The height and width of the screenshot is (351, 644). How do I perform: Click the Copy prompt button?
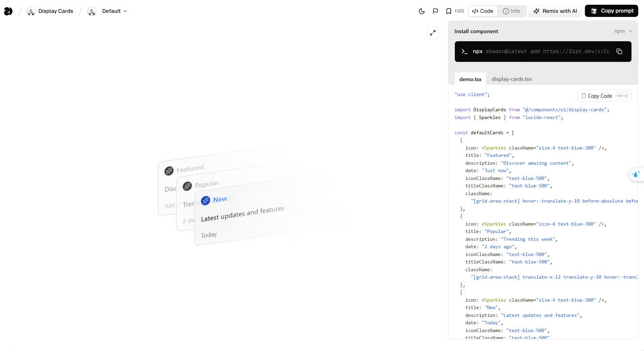(x=611, y=10)
